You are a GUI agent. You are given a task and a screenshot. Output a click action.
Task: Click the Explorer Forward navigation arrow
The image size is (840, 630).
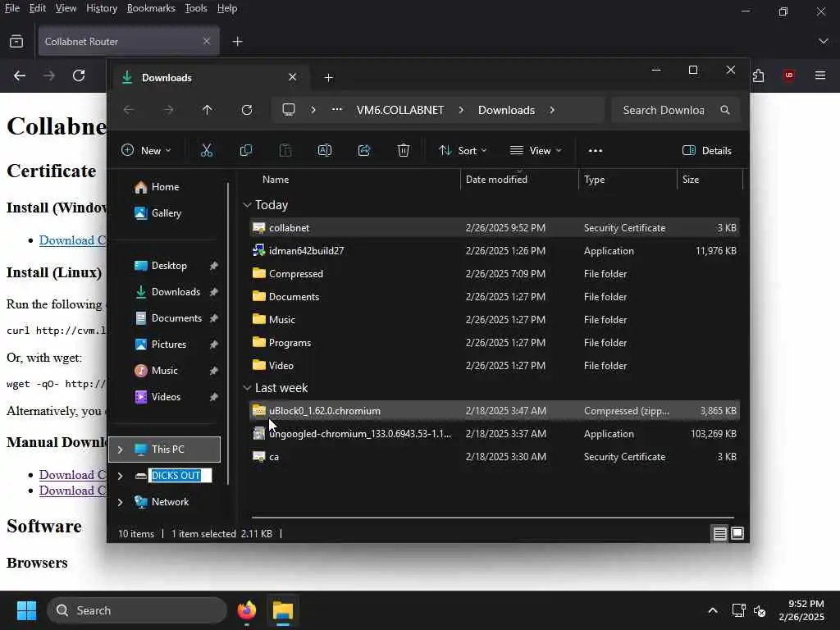(x=168, y=110)
